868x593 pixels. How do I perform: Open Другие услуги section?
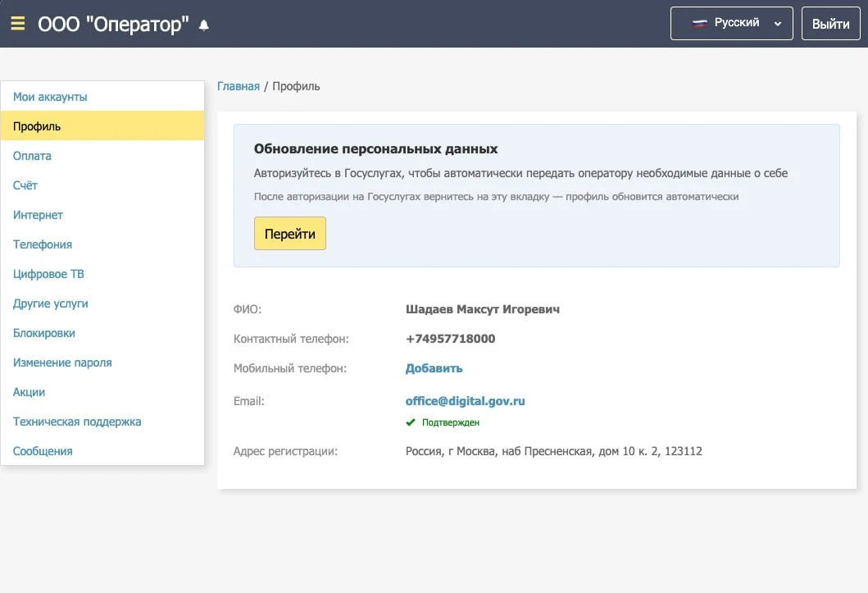[102, 303]
